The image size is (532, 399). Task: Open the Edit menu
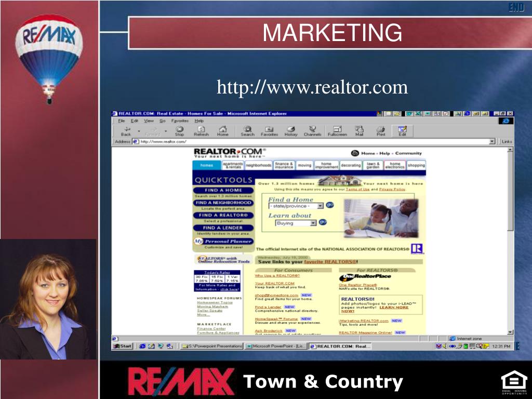[x=135, y=121]
